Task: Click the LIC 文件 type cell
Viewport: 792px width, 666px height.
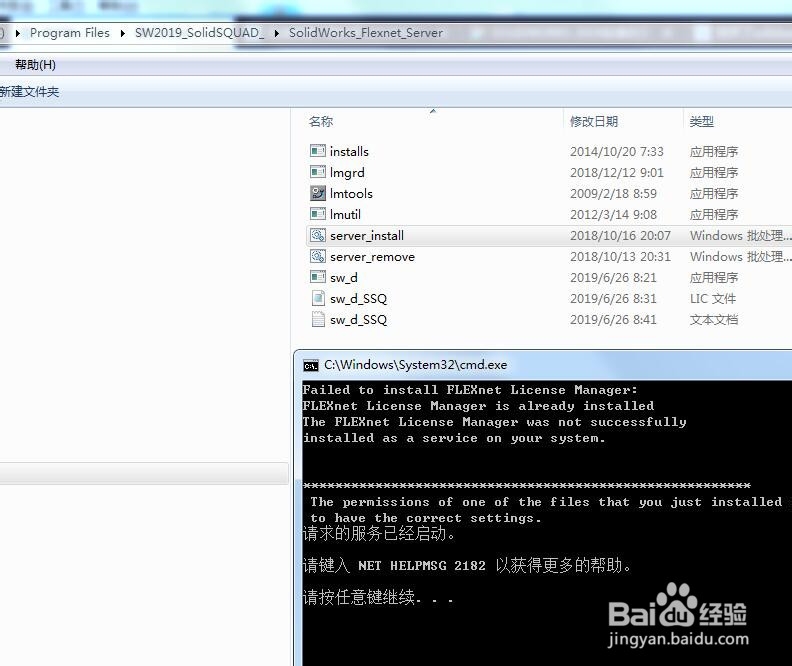Action: [x=713, y=299]
